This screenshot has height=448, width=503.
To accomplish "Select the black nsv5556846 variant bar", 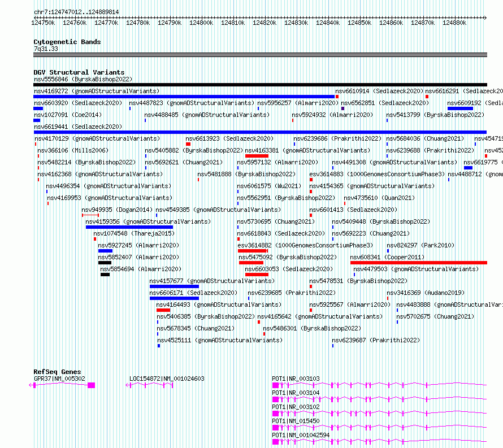I will coord(260,85).
